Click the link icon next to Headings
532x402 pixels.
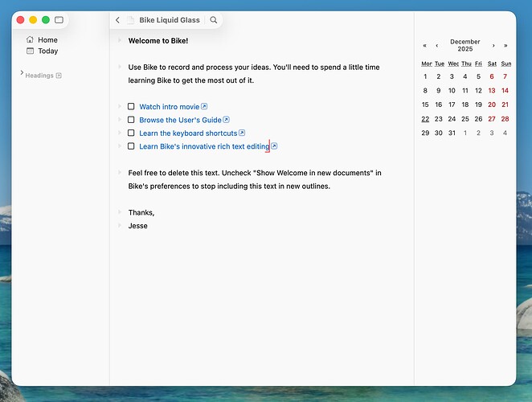(x=59, y=76)
